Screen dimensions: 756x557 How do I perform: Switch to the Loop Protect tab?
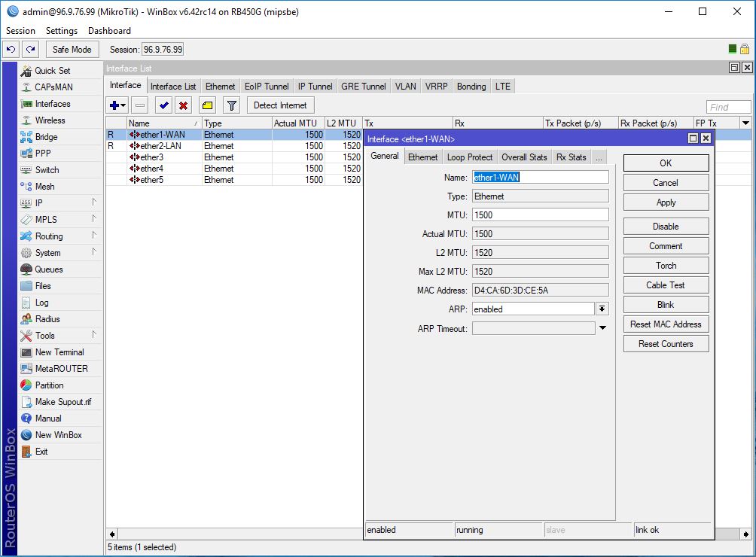coord(469,157)
